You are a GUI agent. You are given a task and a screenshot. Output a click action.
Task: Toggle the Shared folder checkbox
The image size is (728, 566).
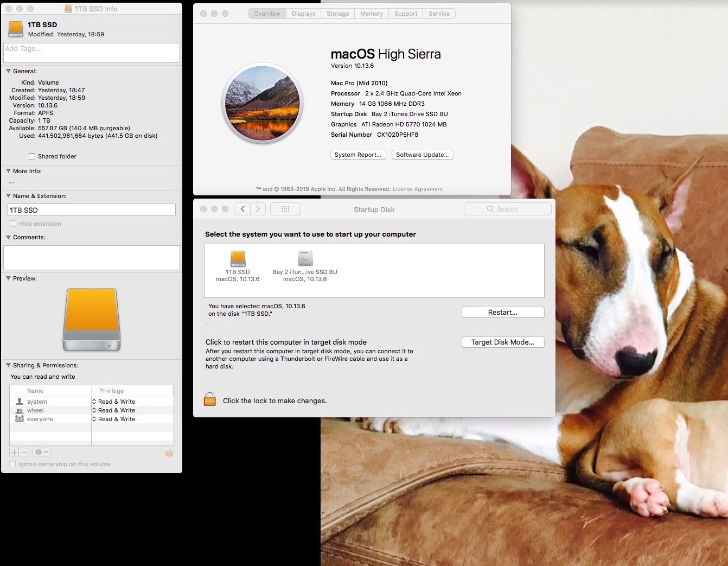pyautogui.click(x=32, y=156)
